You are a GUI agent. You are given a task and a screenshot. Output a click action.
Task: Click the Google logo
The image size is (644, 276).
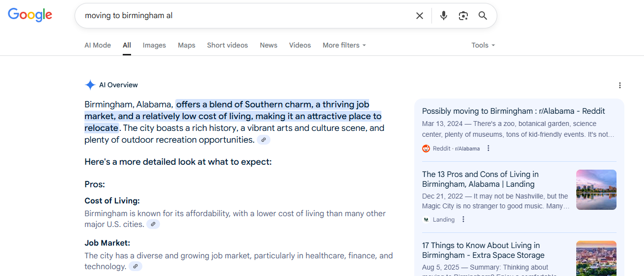pyautogui.click(x=30, y=15)
